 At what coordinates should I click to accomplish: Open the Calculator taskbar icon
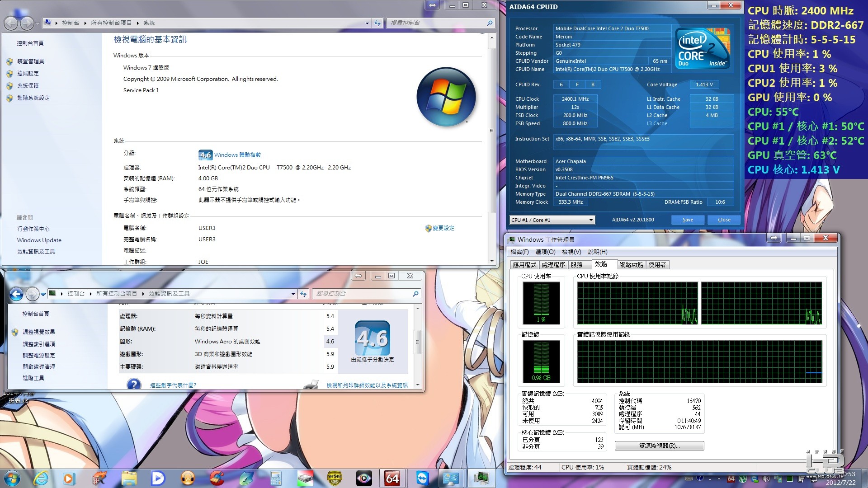pos(276,478)
